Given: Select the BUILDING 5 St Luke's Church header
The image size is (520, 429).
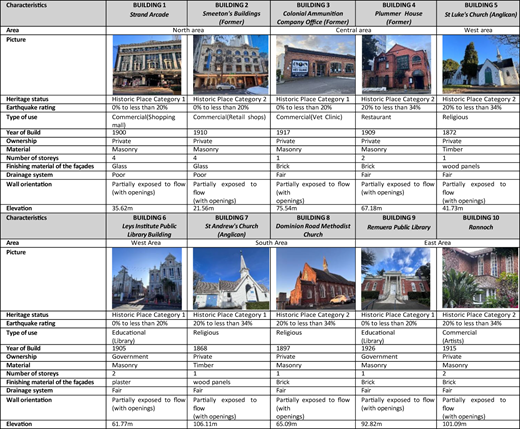Looking at the screenshot, I should point(478,13).
